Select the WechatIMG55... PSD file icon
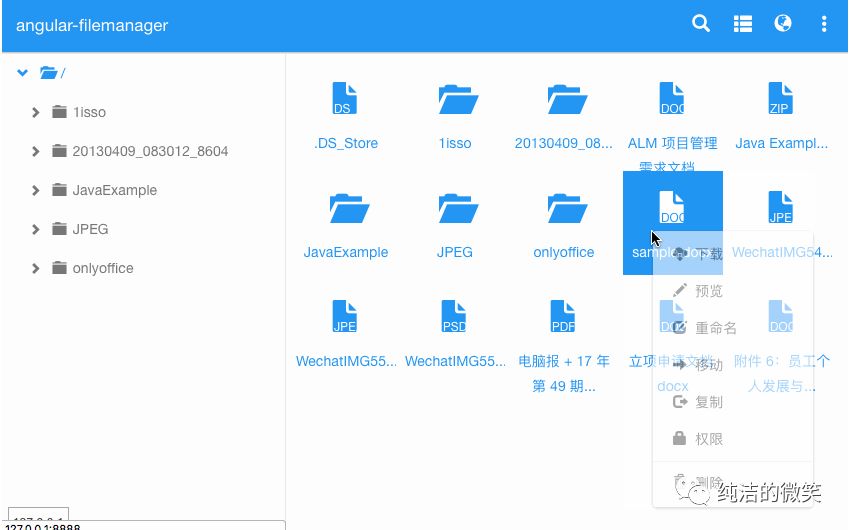The height and width of the screenshot is (530, 849). (x=454, y=316)
